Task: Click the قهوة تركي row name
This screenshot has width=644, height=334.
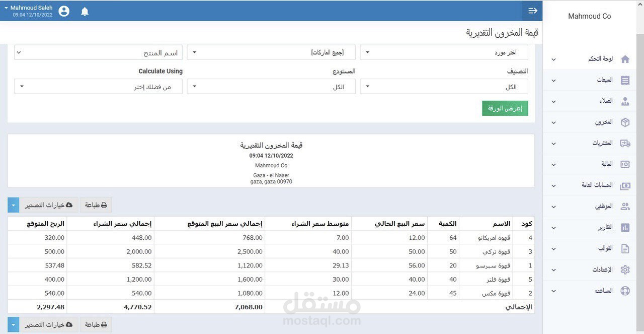Action: [x=498, y=251]
